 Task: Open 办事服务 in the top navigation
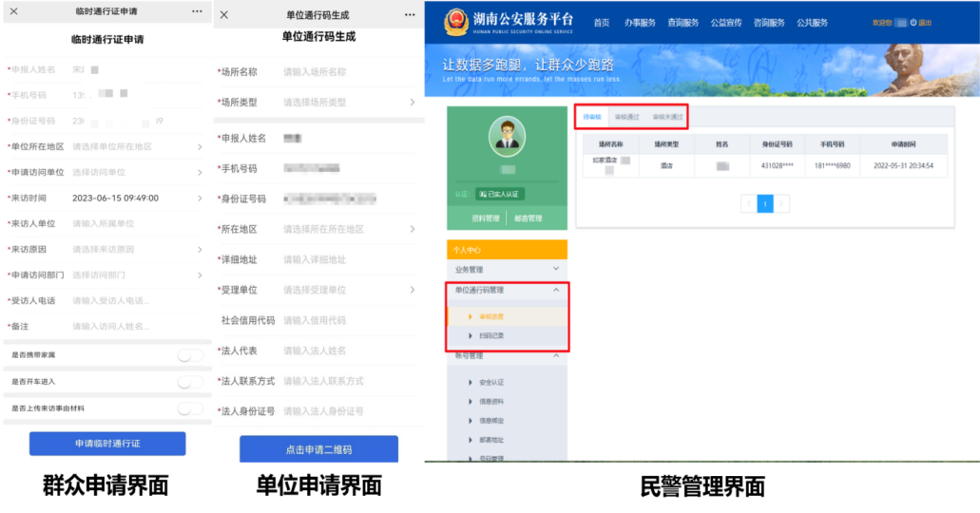(x=640, y=23)
